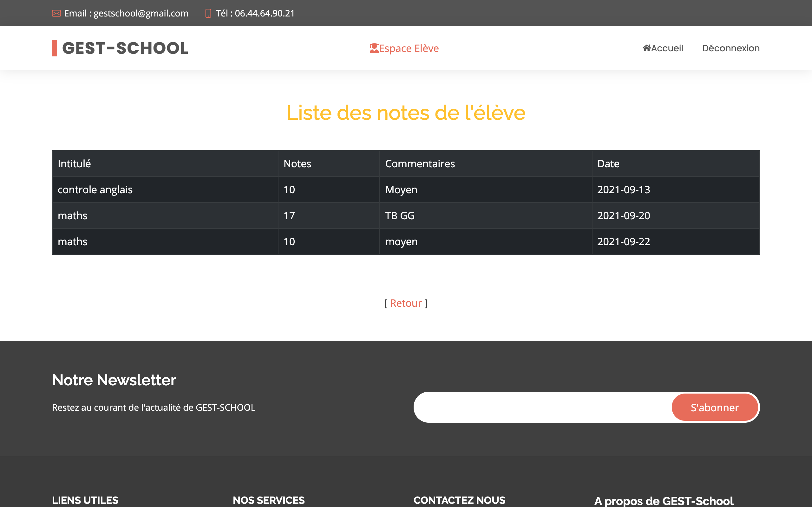Image resolution: width=812 pixels, height=507 pixels.
Task: Click the Notes column header
Action: pos(297,164)
